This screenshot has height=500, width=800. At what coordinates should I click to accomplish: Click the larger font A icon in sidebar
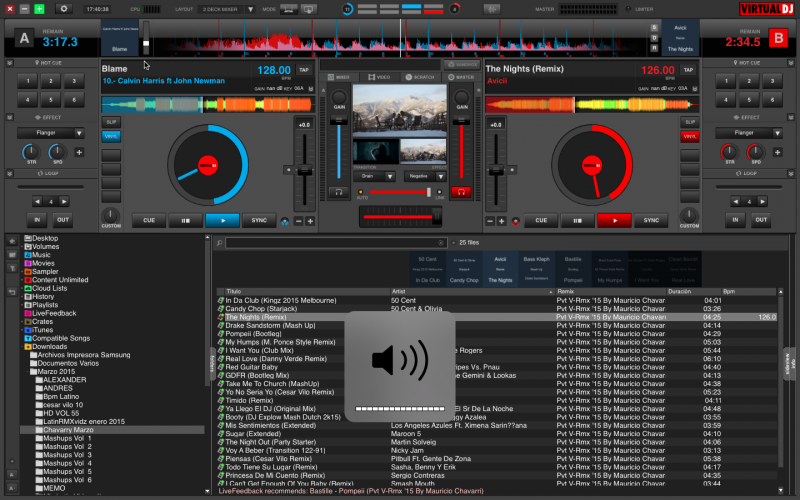point(12,474)
